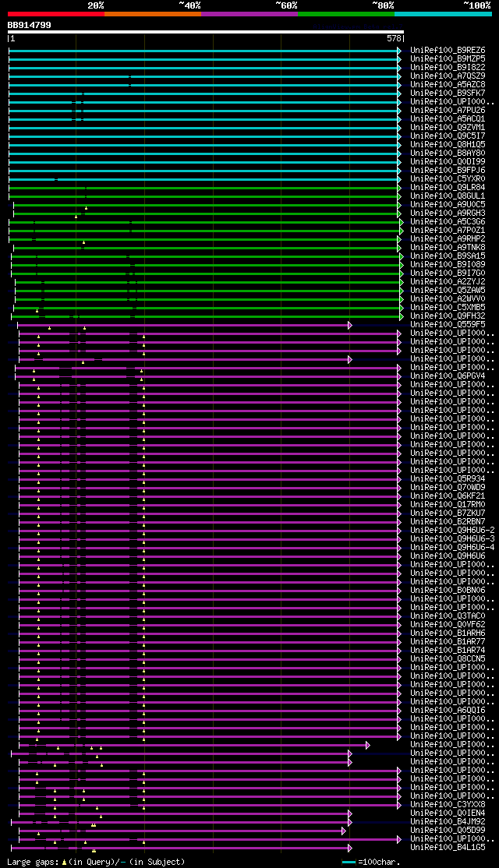The image size is (499, 868).
Task: Click the orange ~40% identity legend bar
Action: (x=153, y=14)
